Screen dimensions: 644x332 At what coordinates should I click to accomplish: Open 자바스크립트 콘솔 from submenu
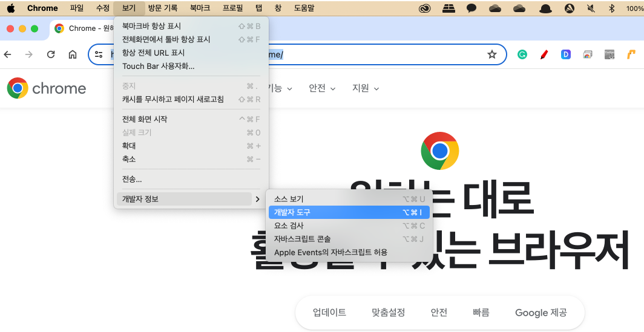coord(349,239)
